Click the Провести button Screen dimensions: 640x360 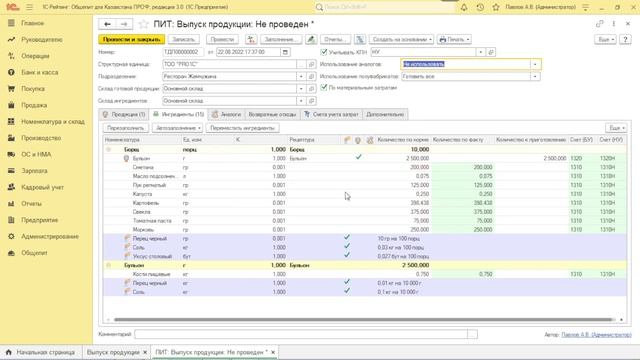click(222, 39)
